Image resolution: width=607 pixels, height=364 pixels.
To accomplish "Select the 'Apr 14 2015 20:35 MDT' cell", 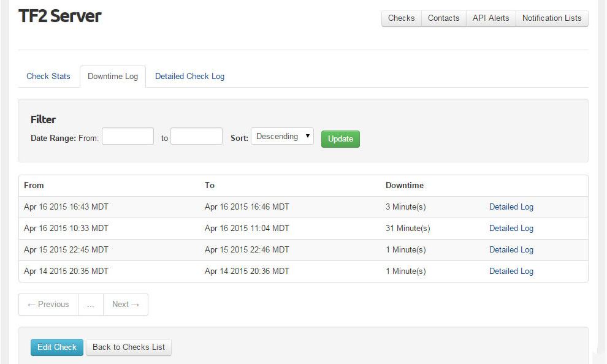I will click(x=66, y=271).
